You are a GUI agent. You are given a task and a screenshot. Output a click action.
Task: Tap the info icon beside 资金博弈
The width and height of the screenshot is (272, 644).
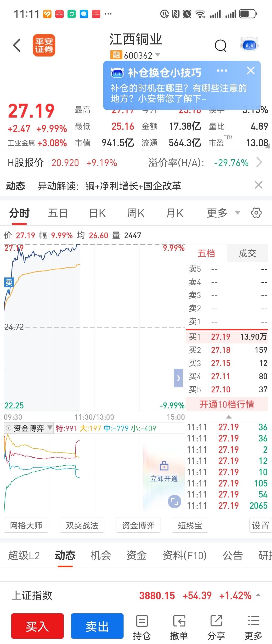(x=8, y=428)
